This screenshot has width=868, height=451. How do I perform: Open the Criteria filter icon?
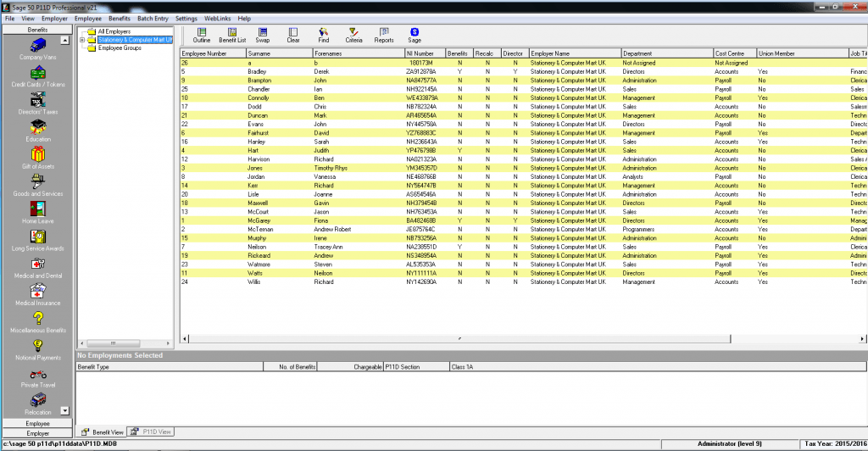pyautogui.click(x=353, y=36)
